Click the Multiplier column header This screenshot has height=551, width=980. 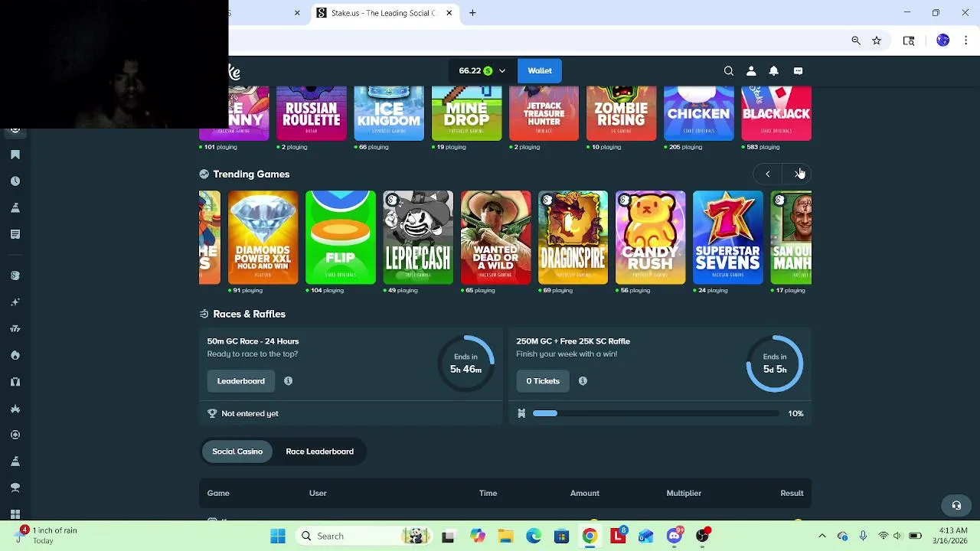(684, 493)
